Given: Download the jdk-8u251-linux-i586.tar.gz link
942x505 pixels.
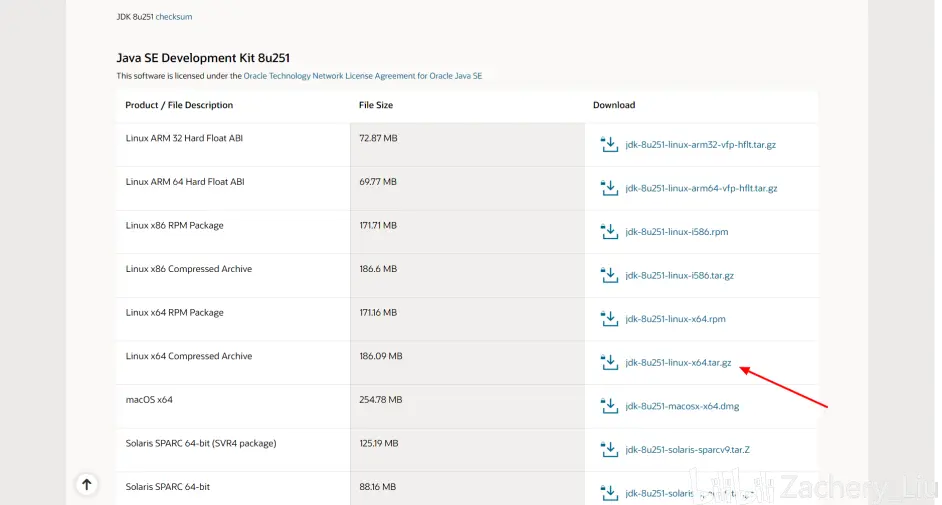Looking at the screenshot, I should [x=679, y=276].
